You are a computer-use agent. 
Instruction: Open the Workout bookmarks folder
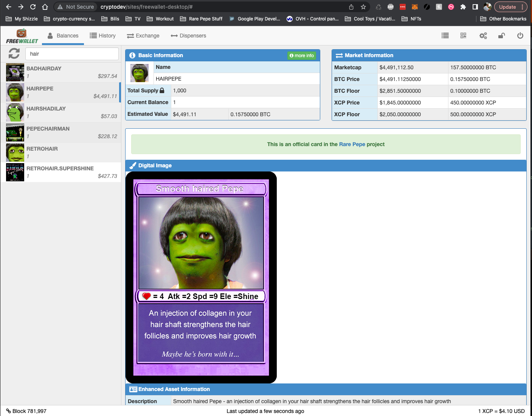160,19
